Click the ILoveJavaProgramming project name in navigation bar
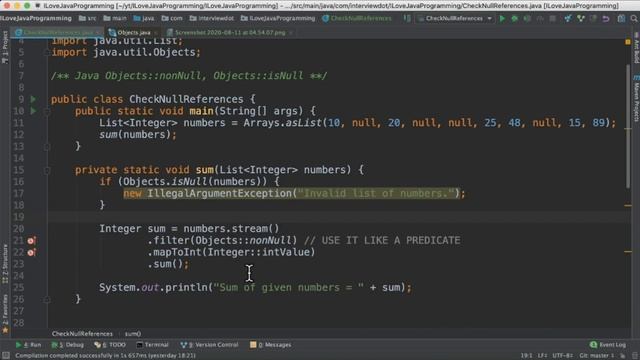Image resolution: width=640 pixels, height=360 pixels. point(36,18)
